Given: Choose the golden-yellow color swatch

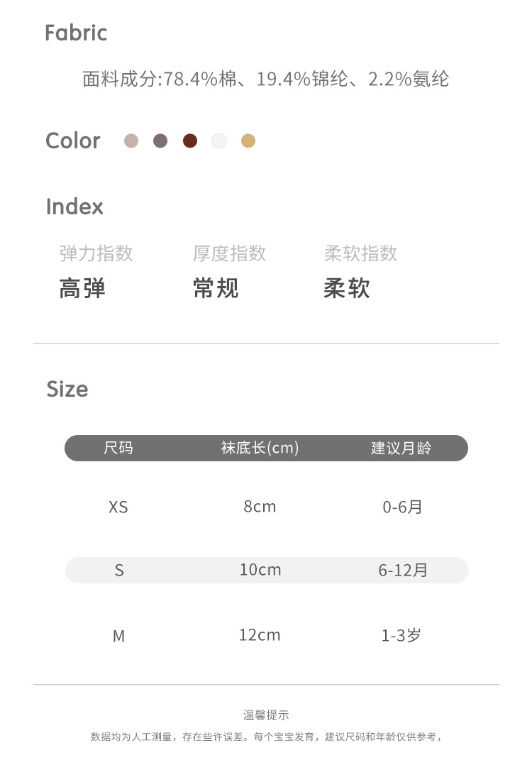Looking at the screenshot, I should pos(248,141).
